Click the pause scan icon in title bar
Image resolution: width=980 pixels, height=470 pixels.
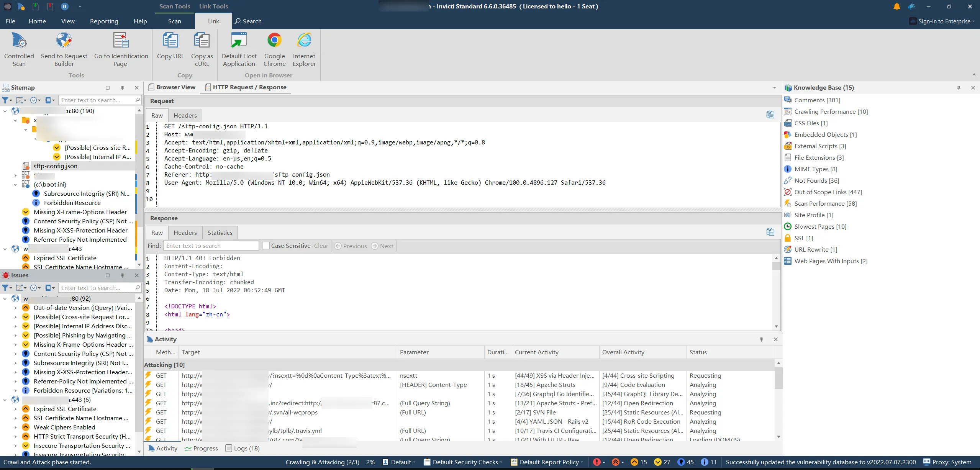tap(65, 6)
